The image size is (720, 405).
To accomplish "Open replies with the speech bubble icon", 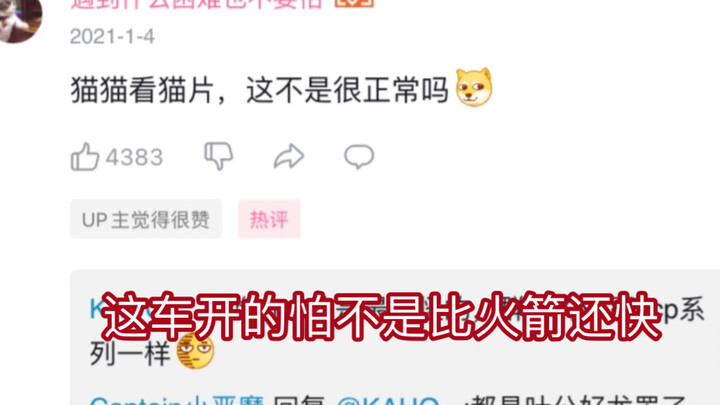I will pos(359,157).
